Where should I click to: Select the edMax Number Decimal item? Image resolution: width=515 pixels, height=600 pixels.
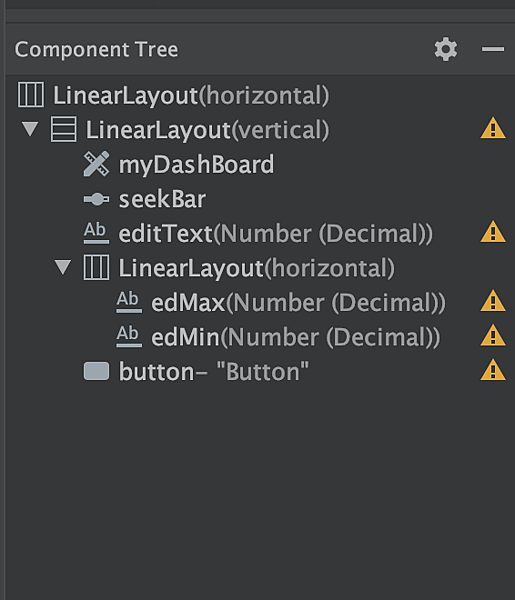click(x=281, y=302)
